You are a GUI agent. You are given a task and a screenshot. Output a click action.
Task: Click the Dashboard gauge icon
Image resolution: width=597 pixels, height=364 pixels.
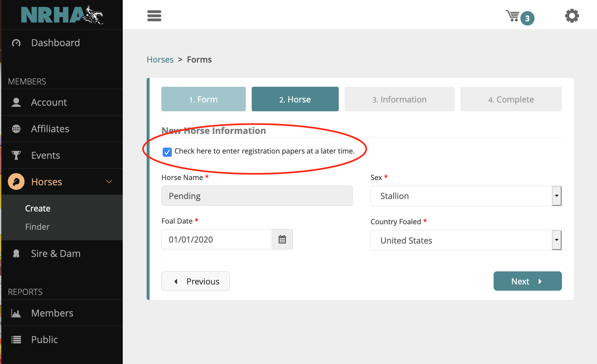[16, 43]
